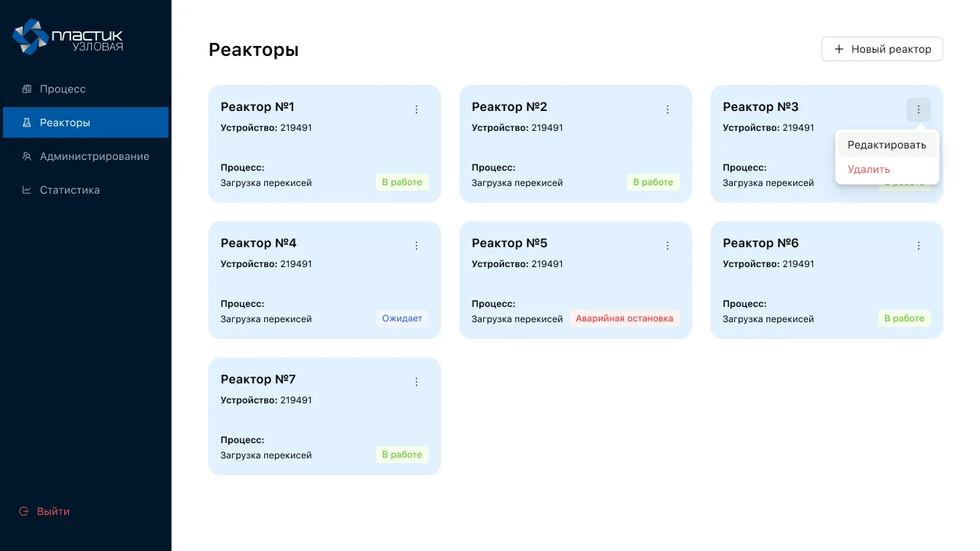Click the Статистика chart icon
This screenshot has height=551, width=980.
point(27,190)
